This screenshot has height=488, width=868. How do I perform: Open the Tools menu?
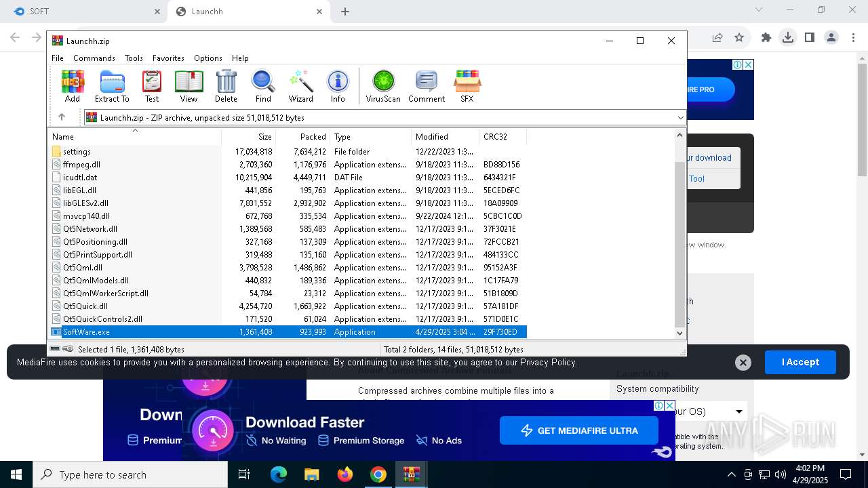coord(134,58)
